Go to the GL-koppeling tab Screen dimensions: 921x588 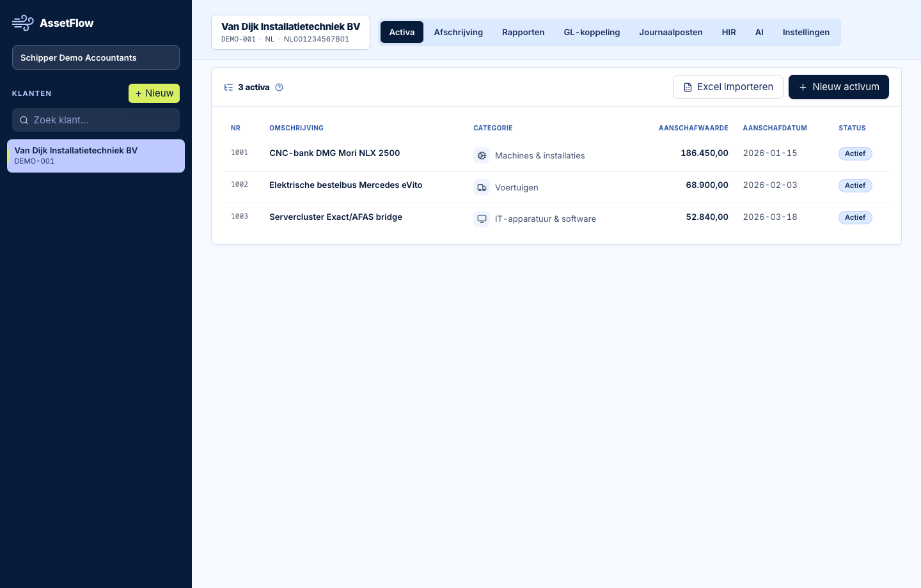coord(592,32)
